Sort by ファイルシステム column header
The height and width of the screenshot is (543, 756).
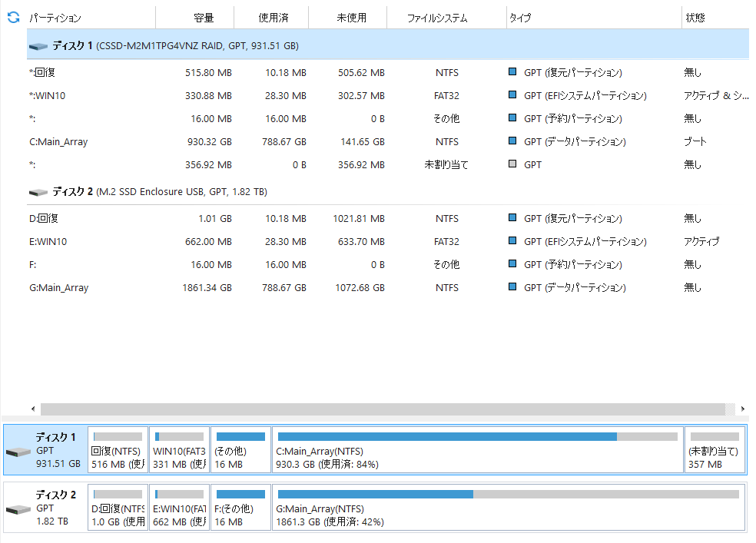(x=446, y=18)
